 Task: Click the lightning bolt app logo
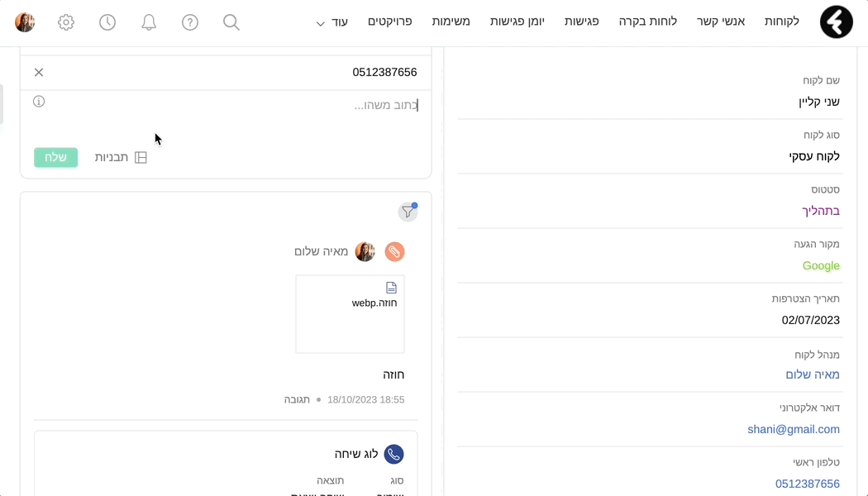[x=836, y=22]
